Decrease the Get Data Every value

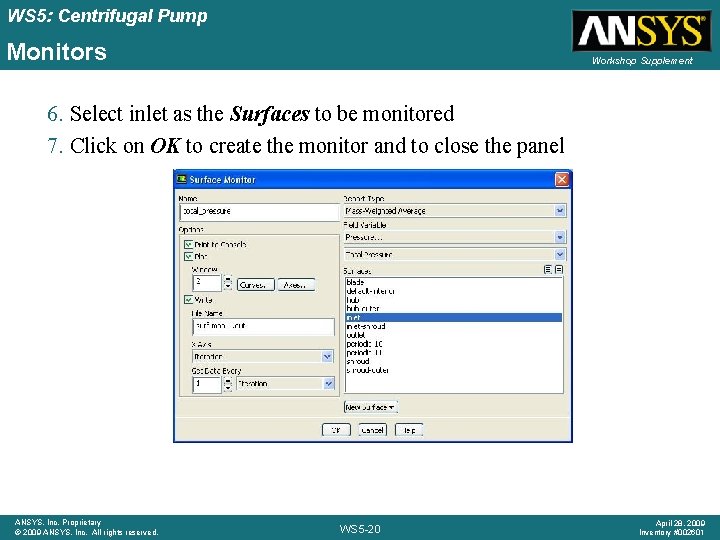tap(228, 388)
